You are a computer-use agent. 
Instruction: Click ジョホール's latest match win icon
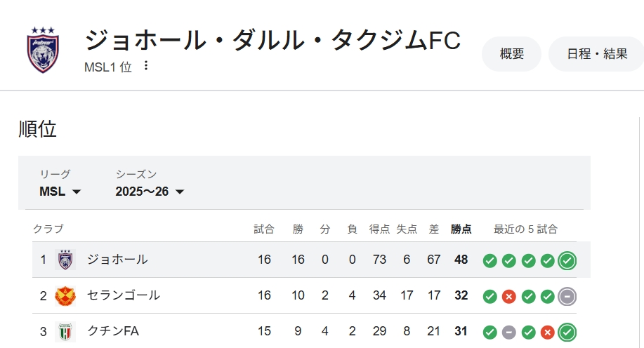tap(567, 261)
